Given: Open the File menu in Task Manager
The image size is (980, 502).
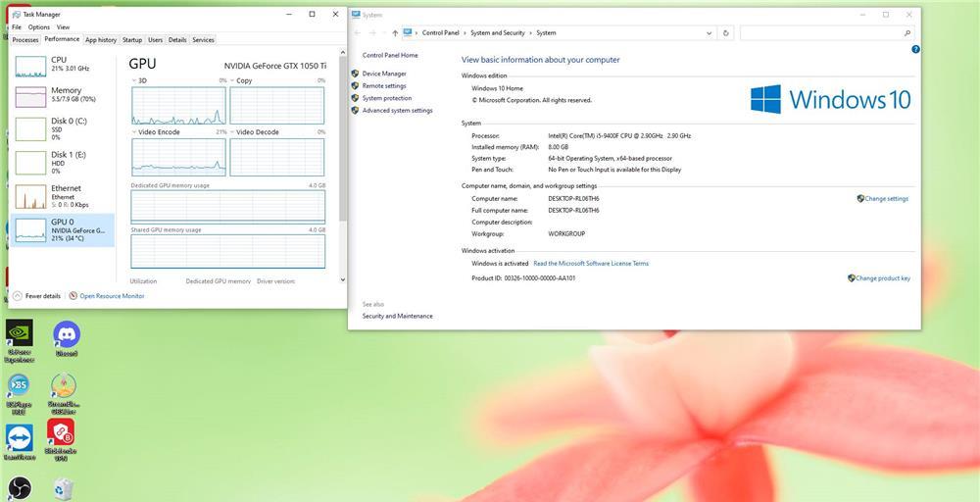Looking at the screenshot, I should 17,27.
